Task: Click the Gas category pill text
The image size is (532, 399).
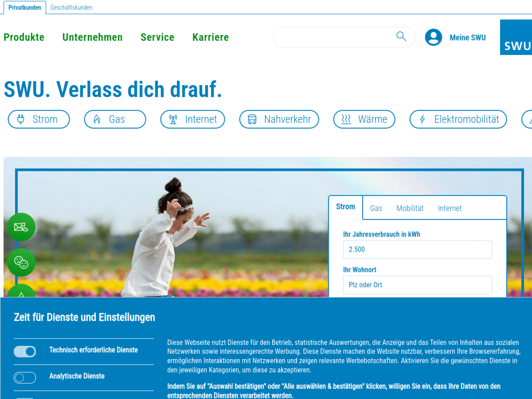Action: [117, 119]
